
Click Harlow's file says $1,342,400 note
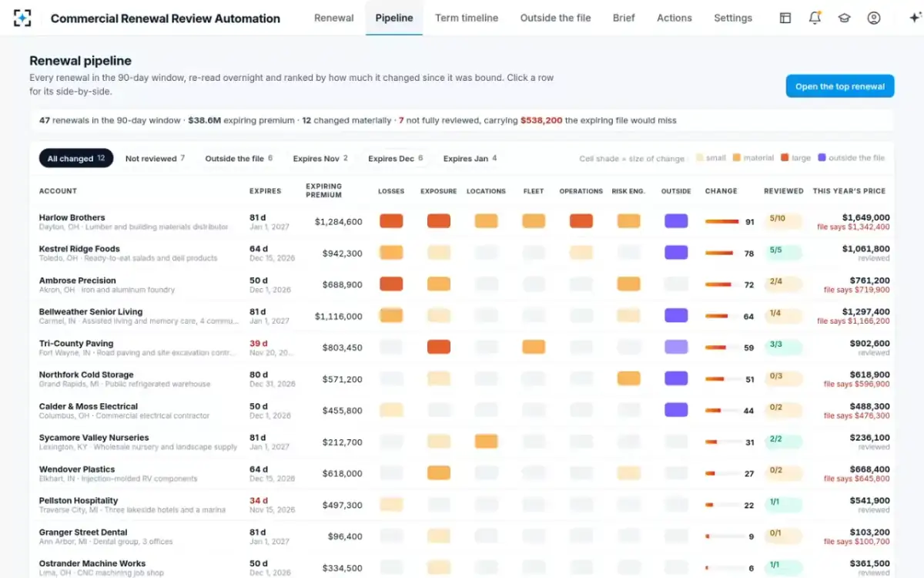[853, 227]
